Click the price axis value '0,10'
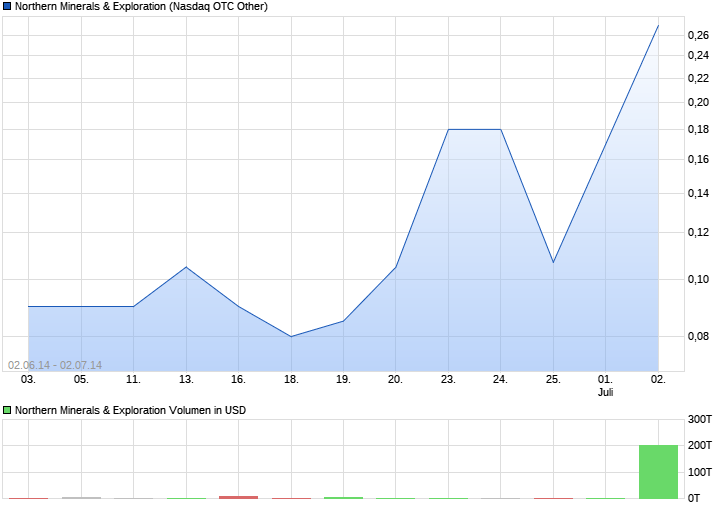This screenshot has width=726, height=508. tap(698, 279)
